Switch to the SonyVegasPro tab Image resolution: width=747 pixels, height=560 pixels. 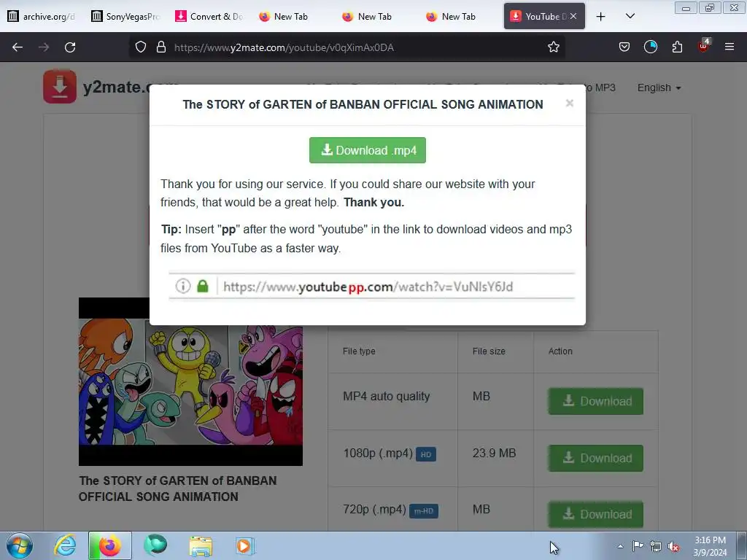pos(125,17)
